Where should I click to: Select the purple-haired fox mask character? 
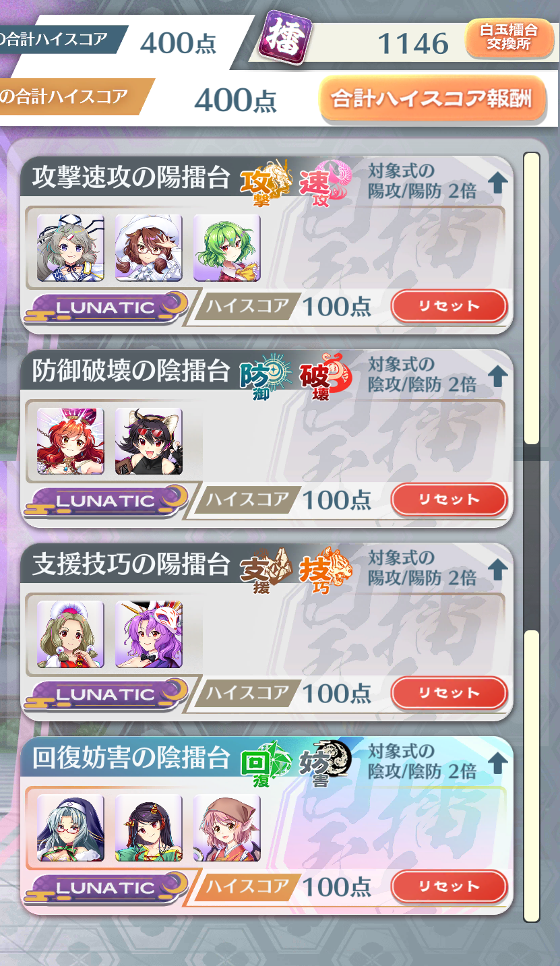click(149, 634)
